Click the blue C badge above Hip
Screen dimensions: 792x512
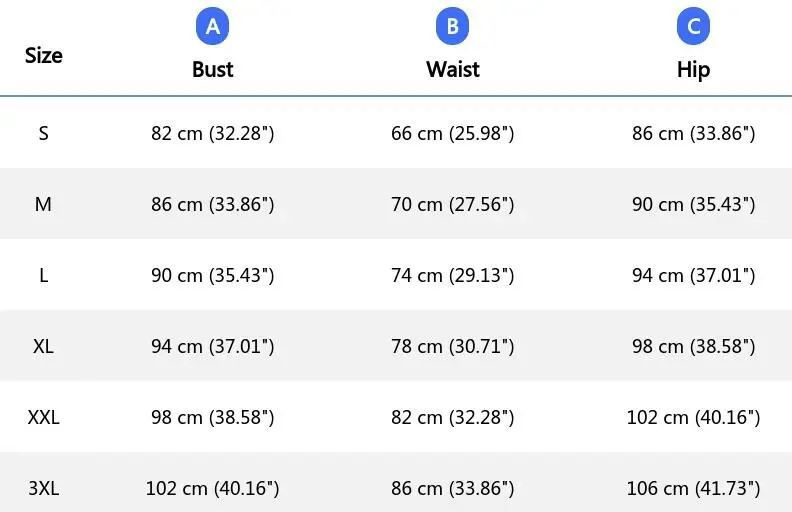click(693, 26)
